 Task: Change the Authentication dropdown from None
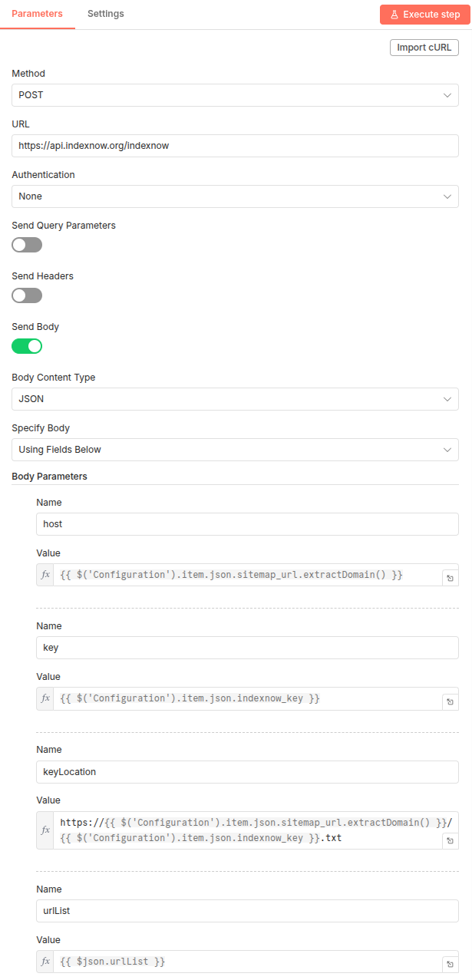click(235, 196)
